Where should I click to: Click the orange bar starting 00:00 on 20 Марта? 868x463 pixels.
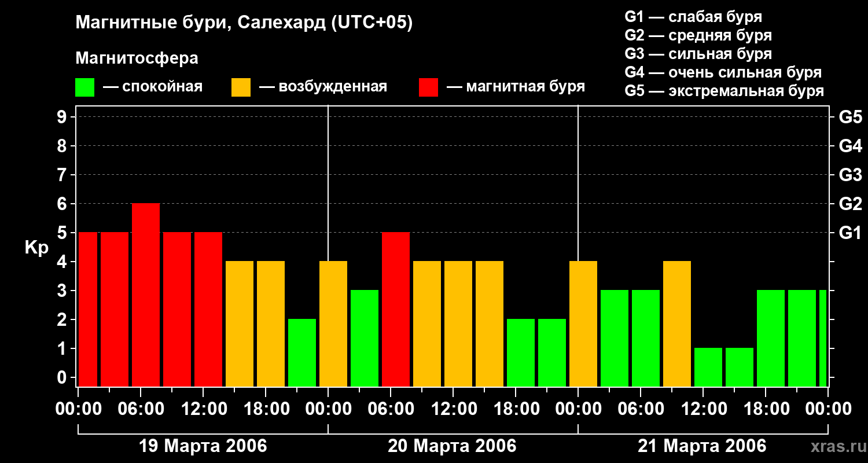click(x=333, y=324)
